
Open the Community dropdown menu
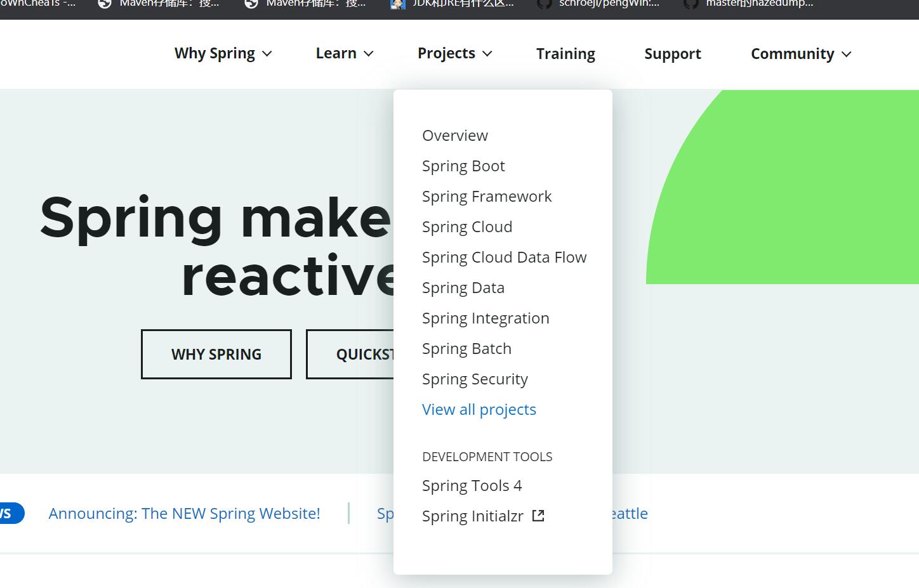tap(800, 54)
